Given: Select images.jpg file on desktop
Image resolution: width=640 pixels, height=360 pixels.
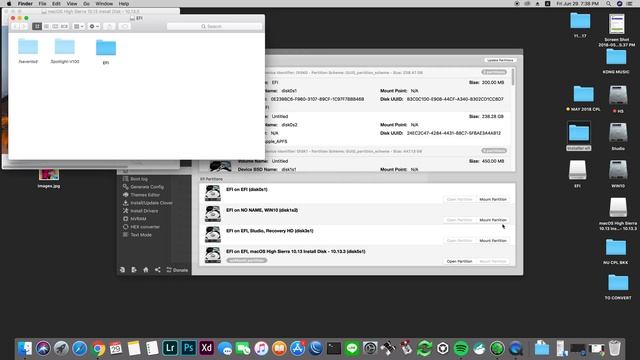Looking at the screenshot, I should pos(49,179).
